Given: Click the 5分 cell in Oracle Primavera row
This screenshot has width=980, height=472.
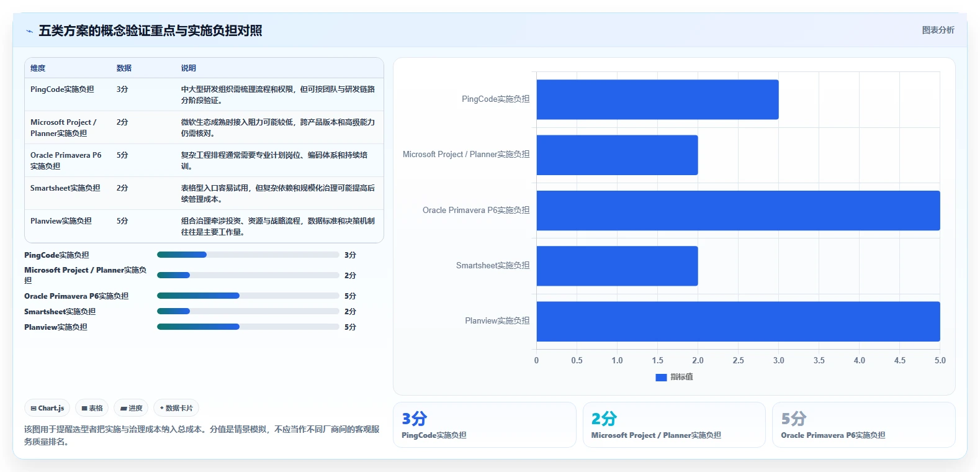Looking at the screenshot, I should [x=122, y=155].
